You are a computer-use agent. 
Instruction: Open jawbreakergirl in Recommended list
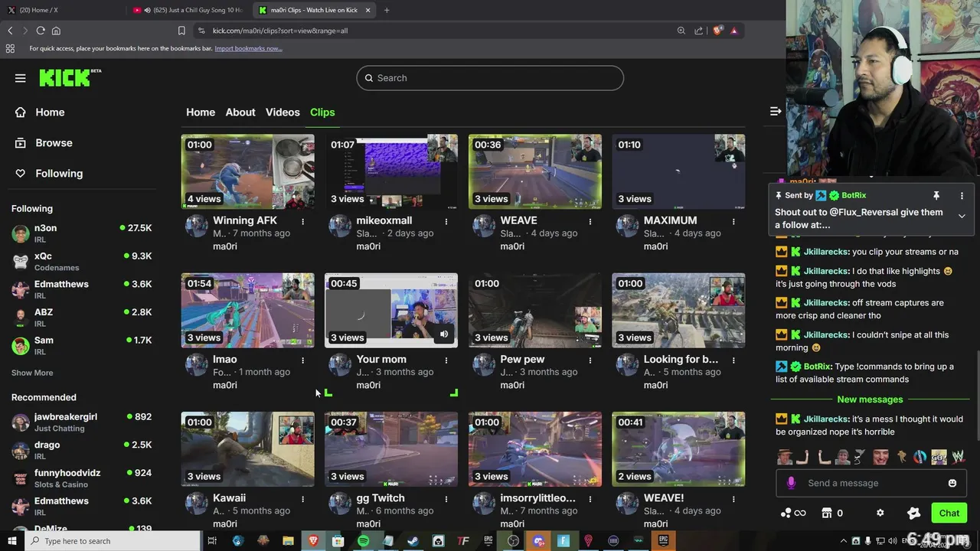coord(81,422)
